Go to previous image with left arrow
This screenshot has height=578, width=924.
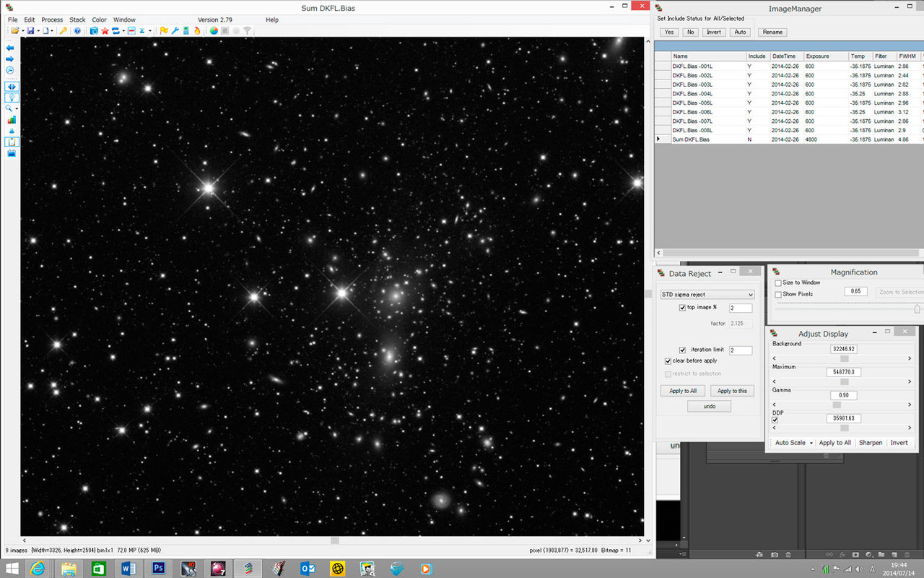[x=10, y=47]
